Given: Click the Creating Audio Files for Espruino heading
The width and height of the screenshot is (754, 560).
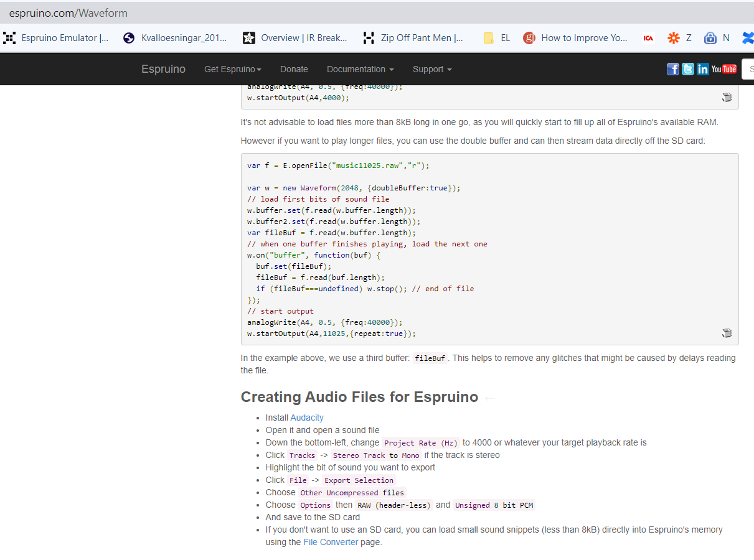Looking at the screenshot, I should [359, 397].
